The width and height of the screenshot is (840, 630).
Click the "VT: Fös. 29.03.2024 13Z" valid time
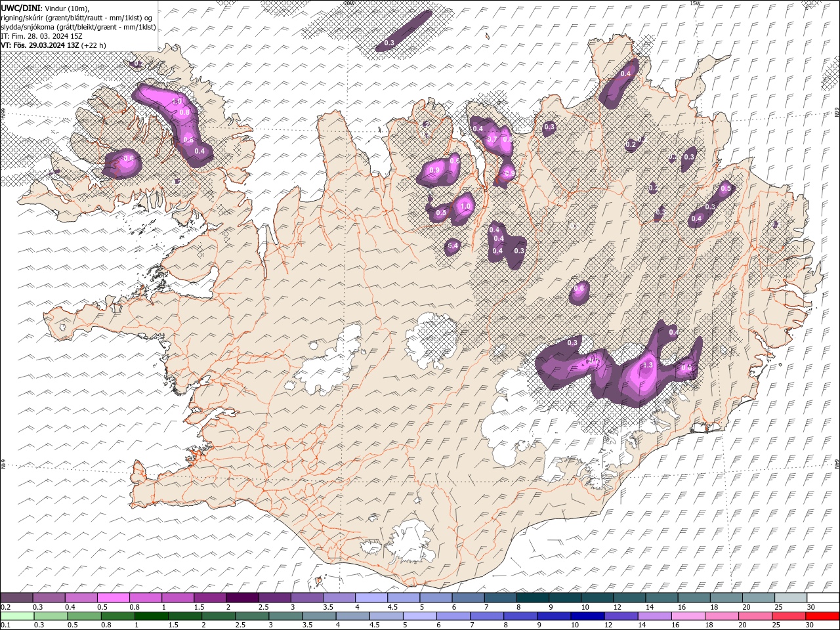coord(40,45)
